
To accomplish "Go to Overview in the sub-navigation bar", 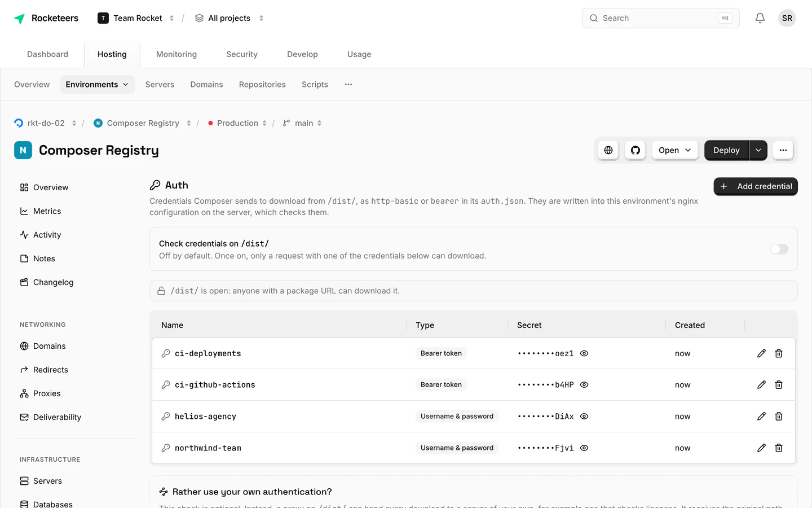I will 32,85.
